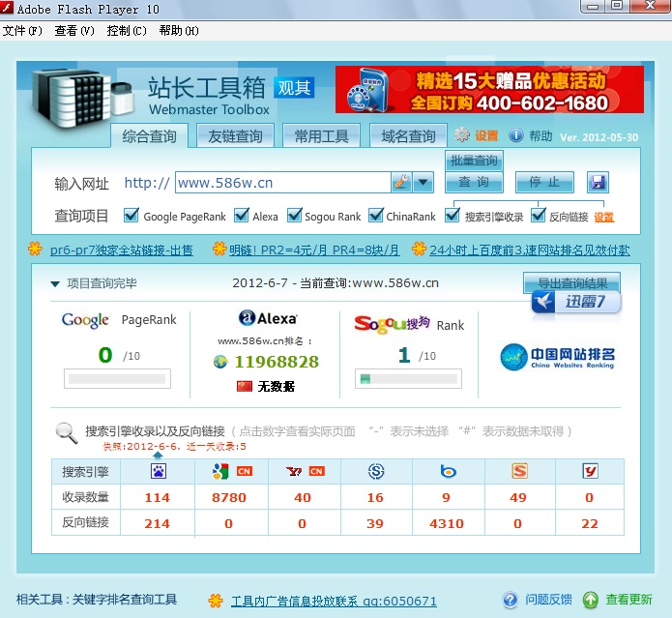Open the orange 设置 link after 反向链接

(x=604, y=218)
